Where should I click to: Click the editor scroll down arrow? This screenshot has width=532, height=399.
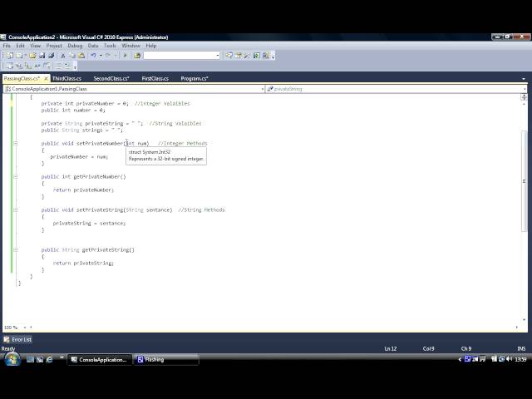tap(524, 319)
